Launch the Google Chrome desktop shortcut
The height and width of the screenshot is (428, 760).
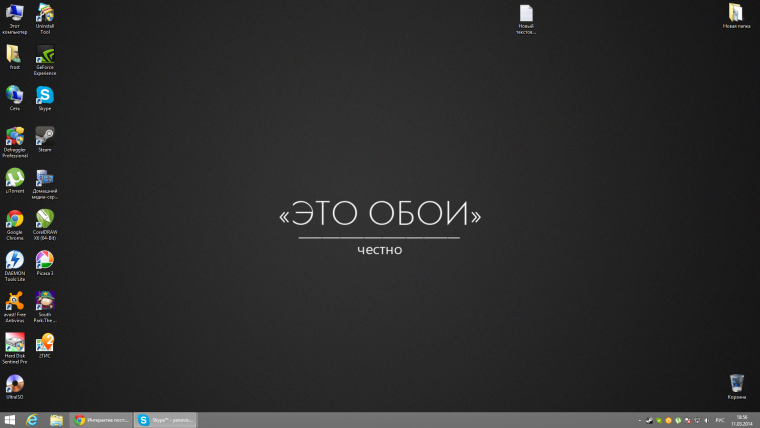tap(15, 225)
